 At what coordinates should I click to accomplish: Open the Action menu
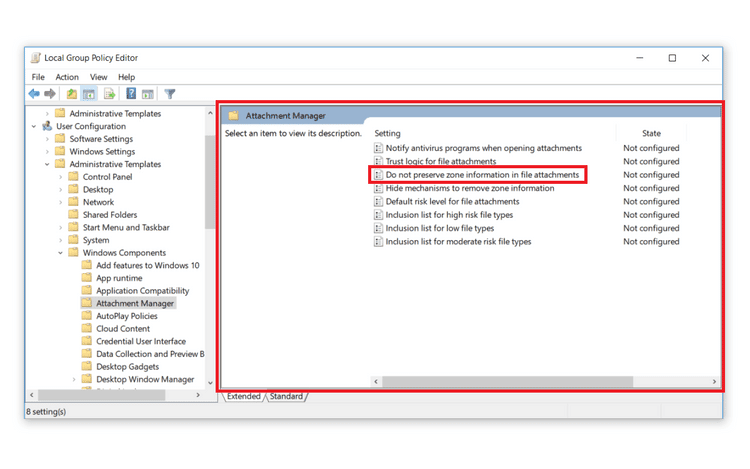[x=67, y=77]
